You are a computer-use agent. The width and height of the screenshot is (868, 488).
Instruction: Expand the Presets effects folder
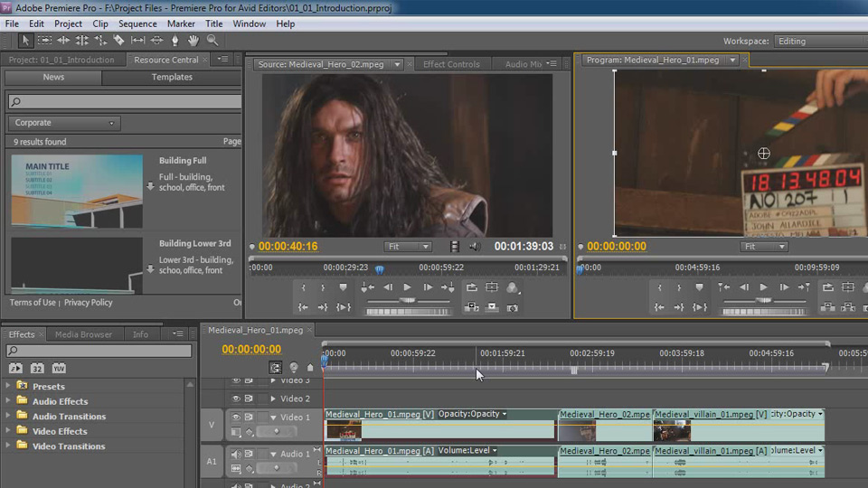pyautogui.click(x=8, y=386)
